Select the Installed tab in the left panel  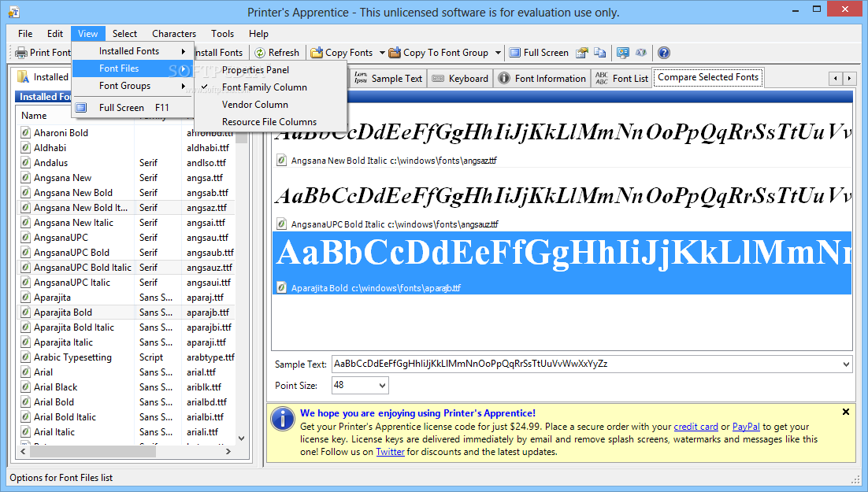pyautogui.click(x=43, y=77)
